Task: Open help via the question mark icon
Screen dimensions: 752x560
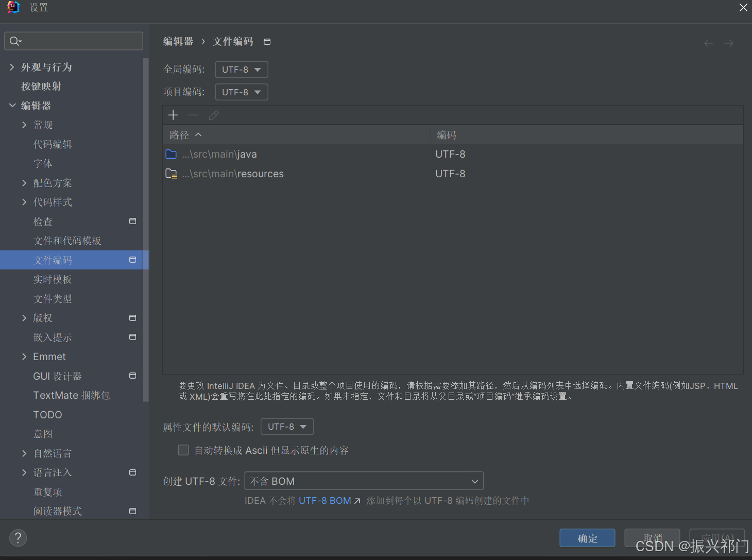Action: [18, 537]
